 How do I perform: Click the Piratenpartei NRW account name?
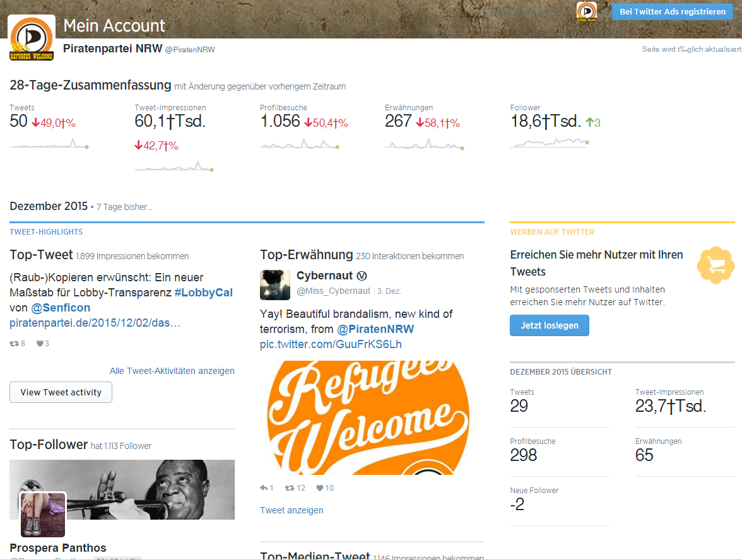(x=112, y=48)
